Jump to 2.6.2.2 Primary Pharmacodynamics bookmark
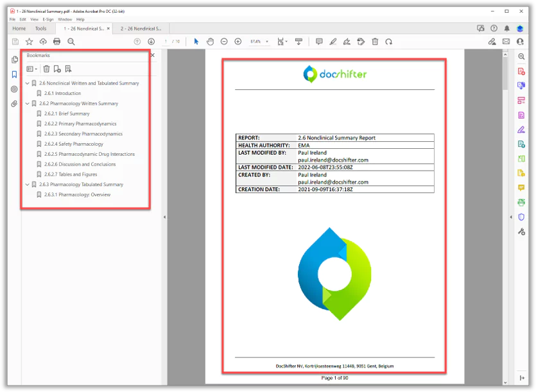This screenshot has height=392, width=536. click(80, 124)
